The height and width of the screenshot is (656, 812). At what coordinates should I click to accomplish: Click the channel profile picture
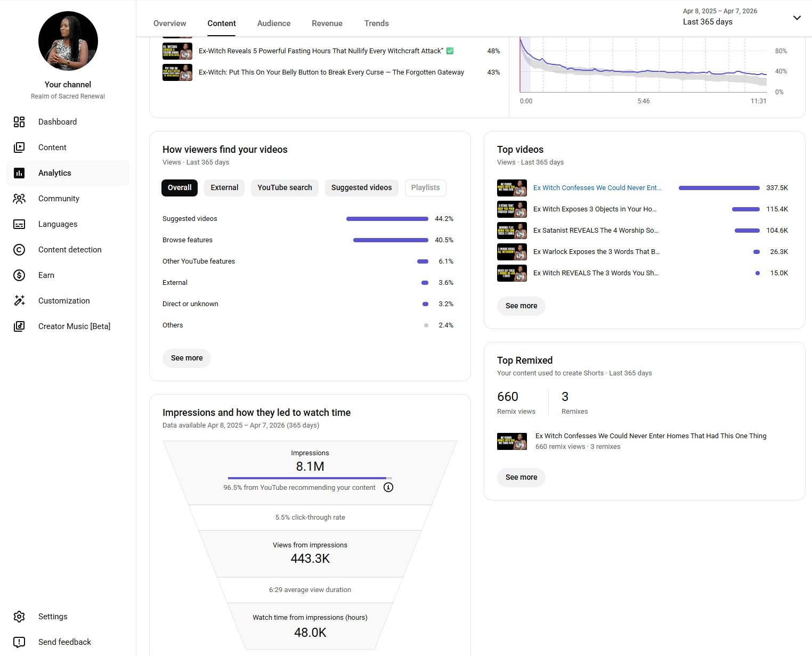tap(68, 41)
